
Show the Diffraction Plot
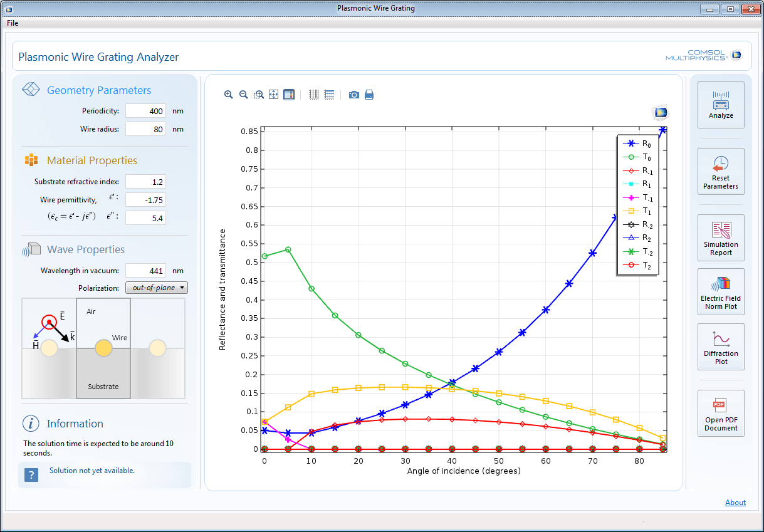[x=721, y=347]
